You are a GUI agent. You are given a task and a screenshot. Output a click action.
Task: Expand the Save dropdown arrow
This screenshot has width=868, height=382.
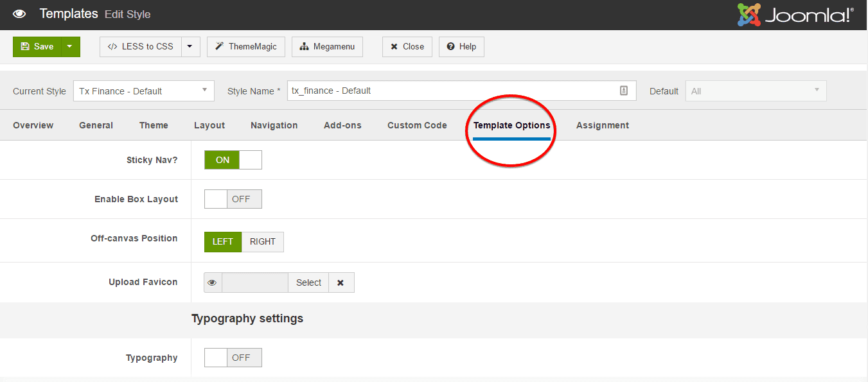coord(71,46)
